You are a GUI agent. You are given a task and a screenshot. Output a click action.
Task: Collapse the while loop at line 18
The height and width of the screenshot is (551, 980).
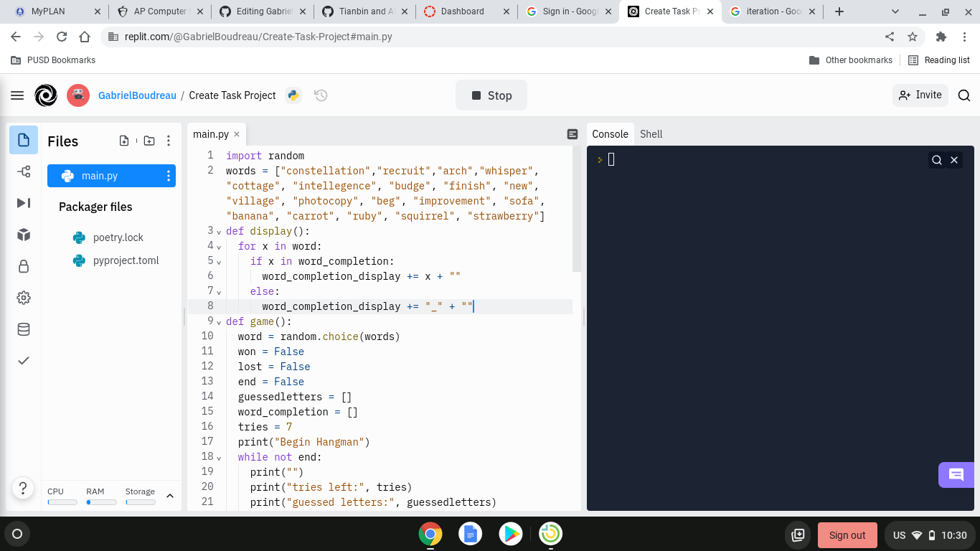[219, 458]
